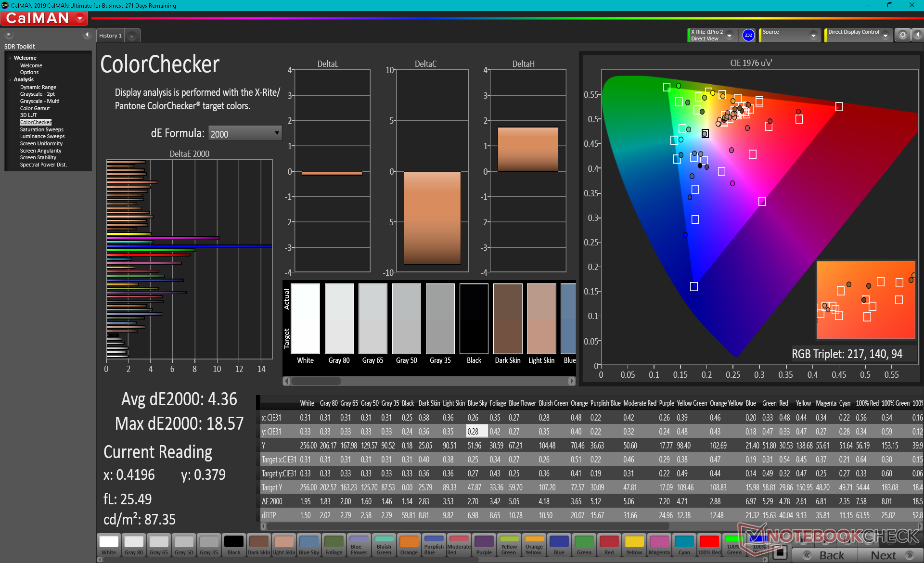Open the CalMAN logo main menu
Viewport: 924px width, 563px height.
coord(44,18)
